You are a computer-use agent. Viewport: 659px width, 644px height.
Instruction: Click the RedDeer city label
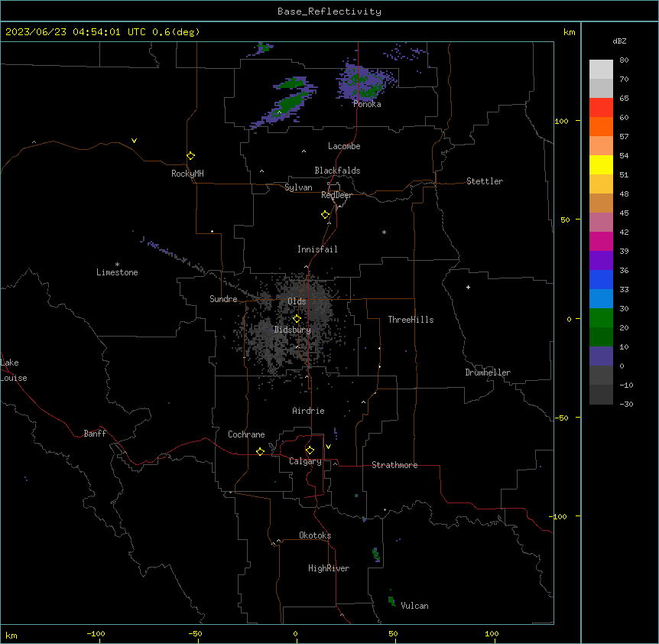tap(336, 195)
